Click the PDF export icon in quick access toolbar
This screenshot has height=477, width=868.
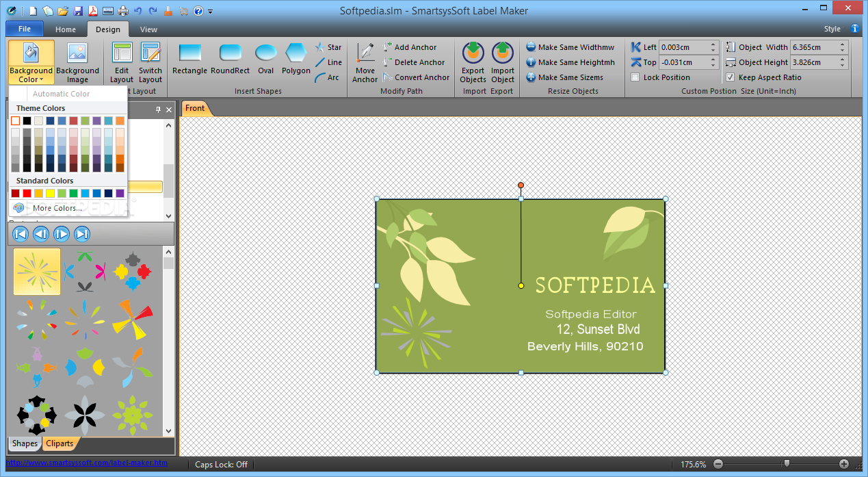pos(92,11)
